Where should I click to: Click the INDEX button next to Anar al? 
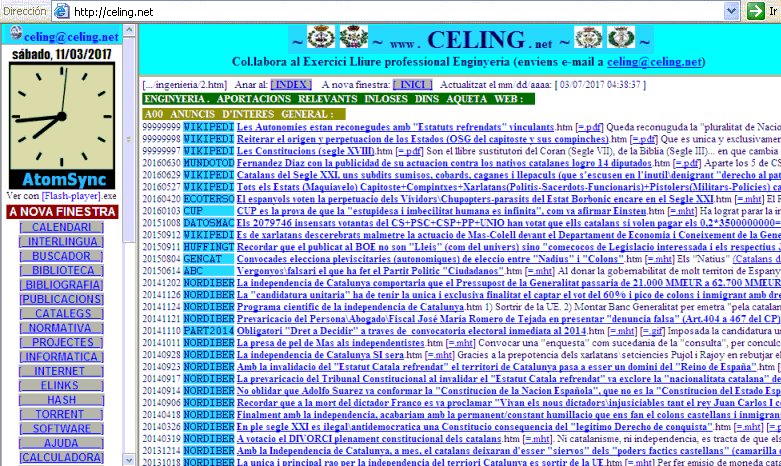click(x=291, y=85)
